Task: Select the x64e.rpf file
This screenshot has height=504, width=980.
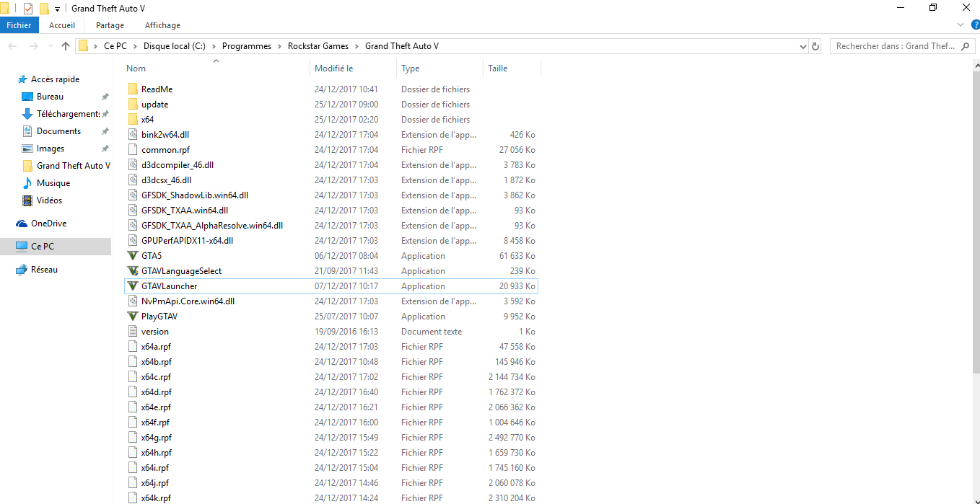Action: pos(157,407)
